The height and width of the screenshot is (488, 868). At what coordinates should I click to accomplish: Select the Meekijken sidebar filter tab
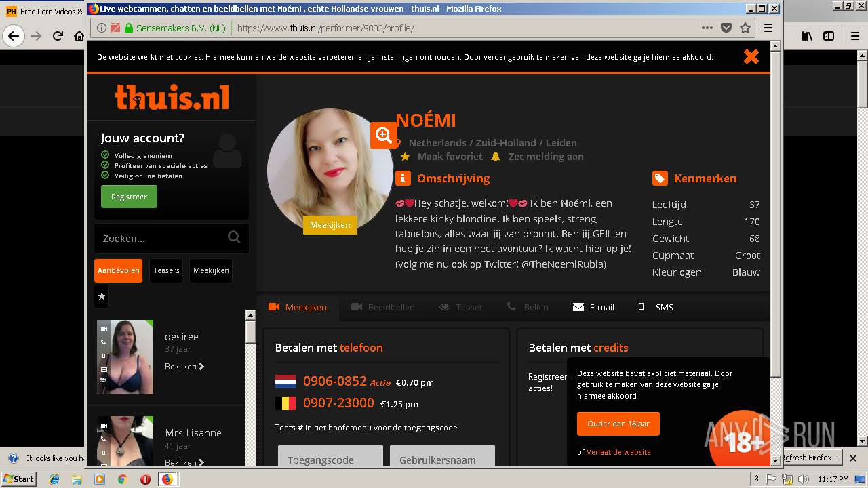tap(211, 270)
